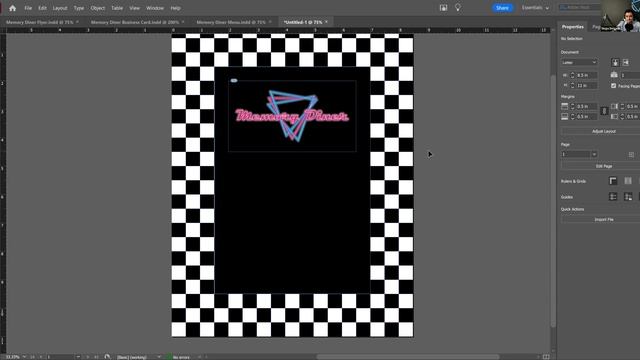Screen dimensions: 640x360
Task: Set portrait orientation icon
Action: (615, 62)
